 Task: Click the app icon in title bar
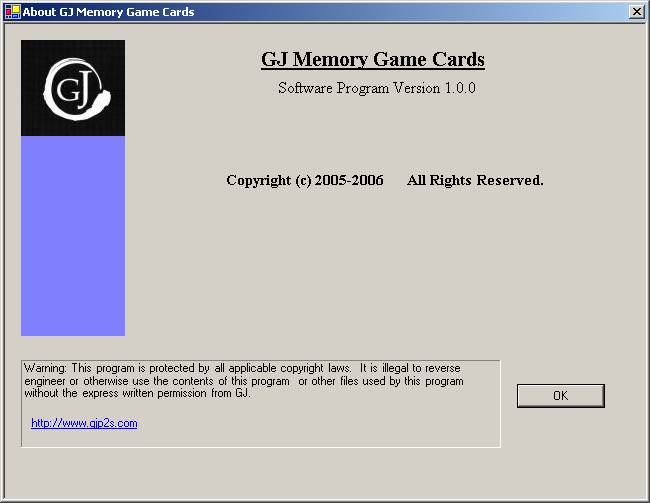(12, 12)
